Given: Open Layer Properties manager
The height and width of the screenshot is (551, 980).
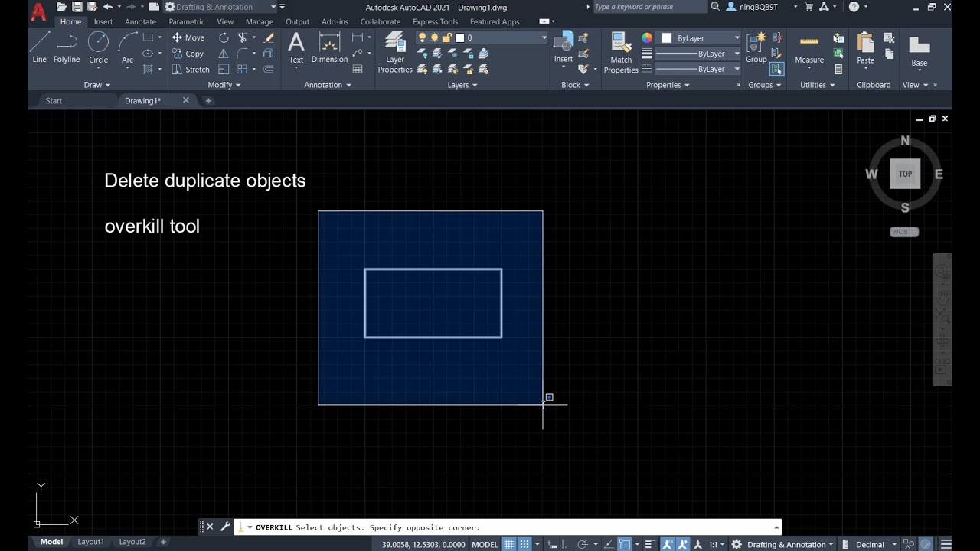Looking at the screenshot, I should pos(395,52).
